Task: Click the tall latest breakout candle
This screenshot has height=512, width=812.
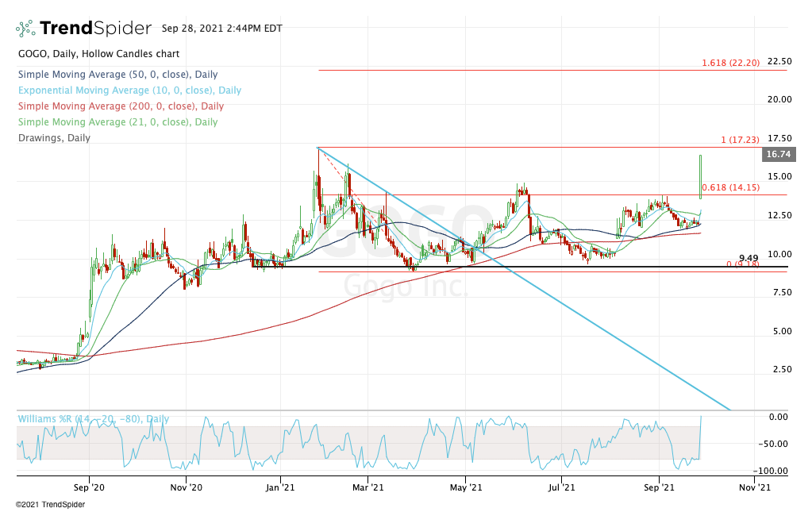Action: click(700, 176)
